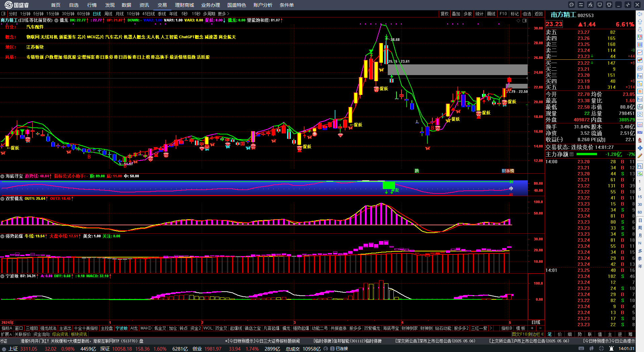Click the 主力净额 green progress bar

[587, 154]
